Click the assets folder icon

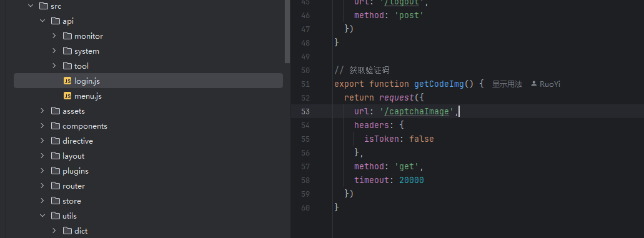coord(56,111)
